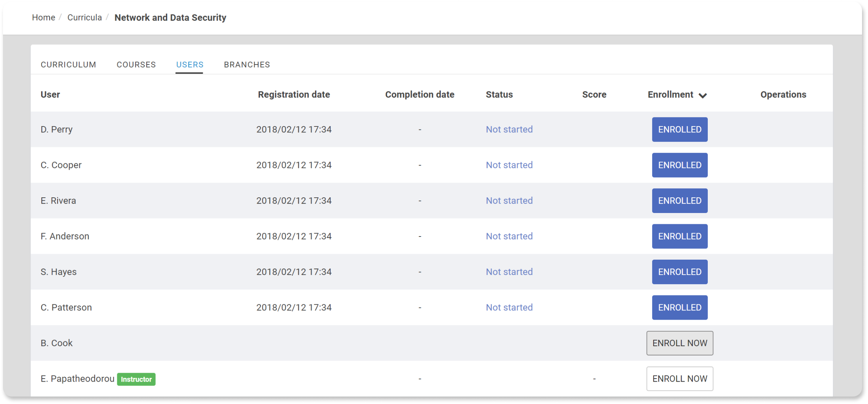Click the Operations column header
The width and height of the screenshot is (868, 404).
click(783, 94)
